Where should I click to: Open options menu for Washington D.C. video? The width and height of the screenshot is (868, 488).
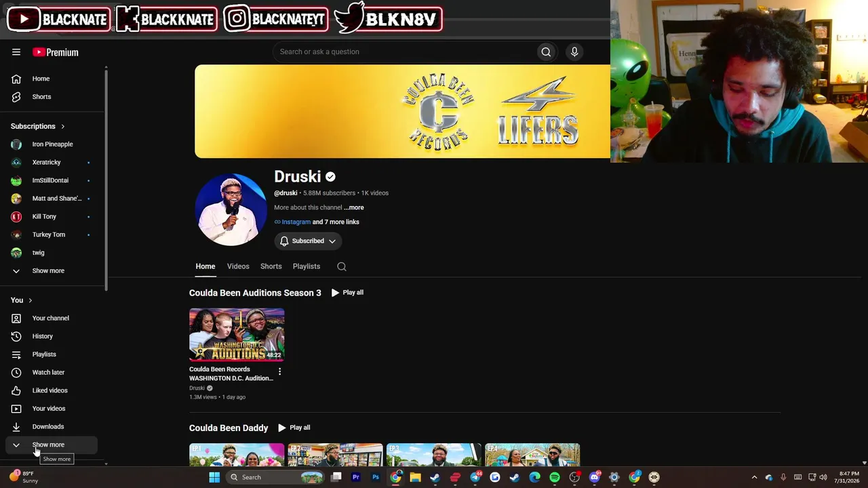(x=279, y=371)
